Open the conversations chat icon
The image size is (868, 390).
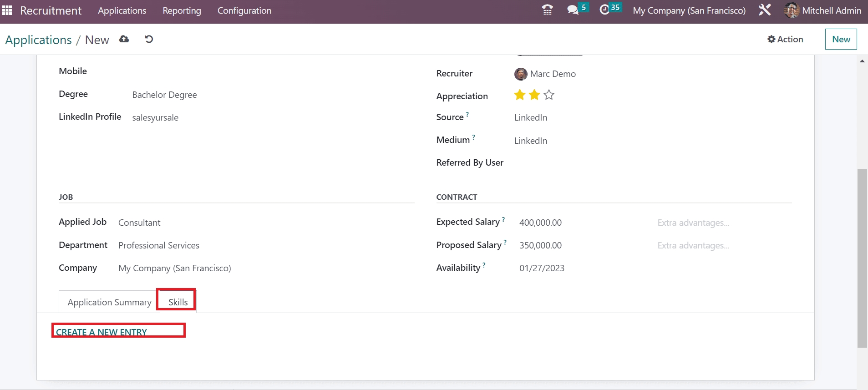click(x=573, y=10)
